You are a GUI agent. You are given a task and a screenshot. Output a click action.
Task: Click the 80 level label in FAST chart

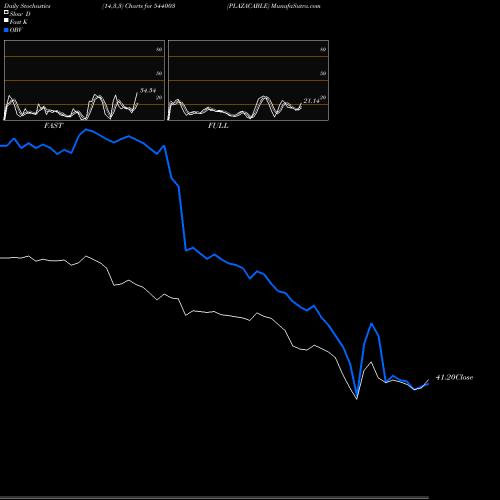(159, 49)
